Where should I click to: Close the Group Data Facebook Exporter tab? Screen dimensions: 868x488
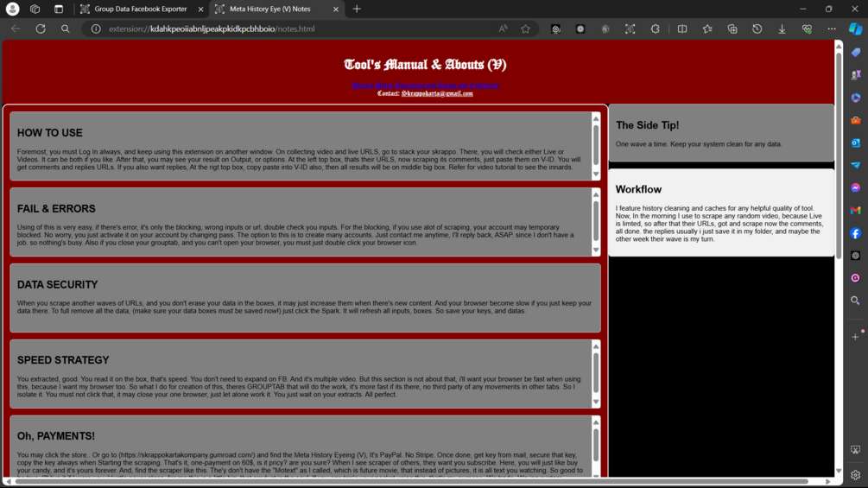pyautogui.click(x=201, y=10)
